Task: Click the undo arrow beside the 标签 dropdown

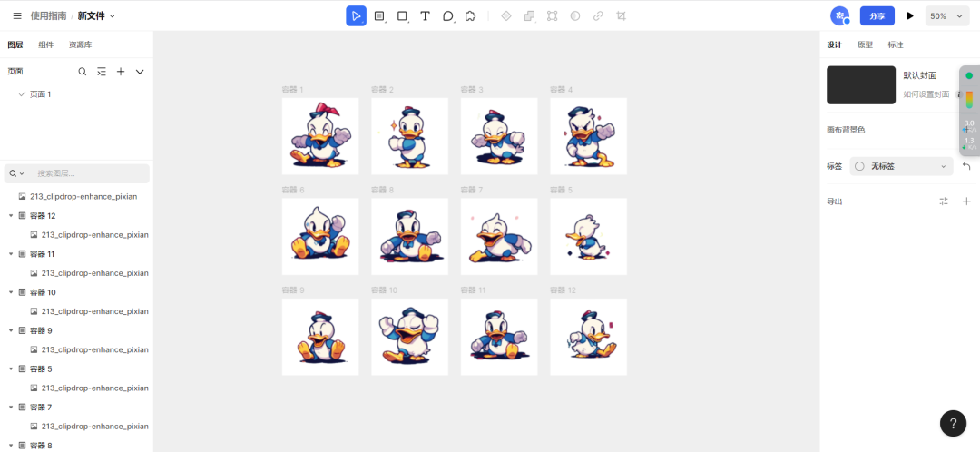Action: click(966, 166)
